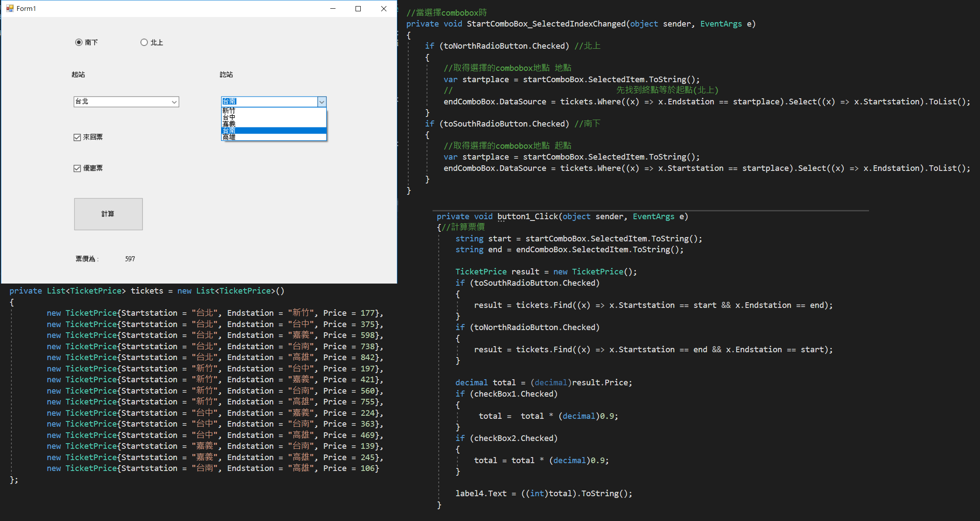This screenshot has height=521, width=980.
Task: Click Price = 842 ticket entry line
Action: pyautogui.click(x=215, y=357)
